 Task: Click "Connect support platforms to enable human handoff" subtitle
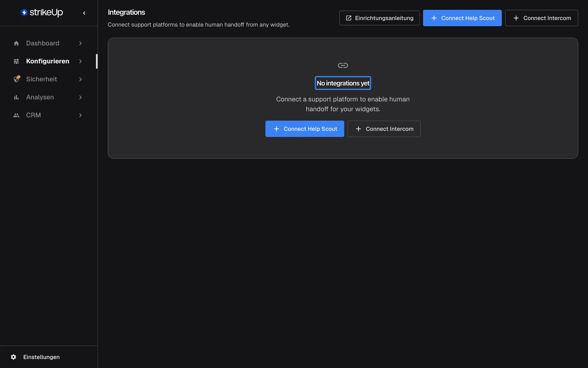pyautogui.click(x=199, y=25)
